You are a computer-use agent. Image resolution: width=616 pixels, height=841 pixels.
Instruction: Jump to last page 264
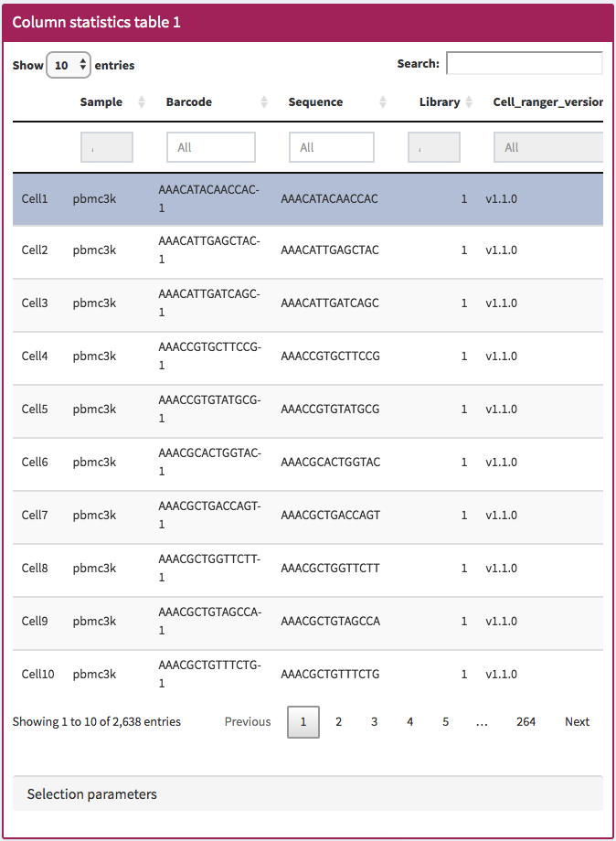click(x=526, y=721)
